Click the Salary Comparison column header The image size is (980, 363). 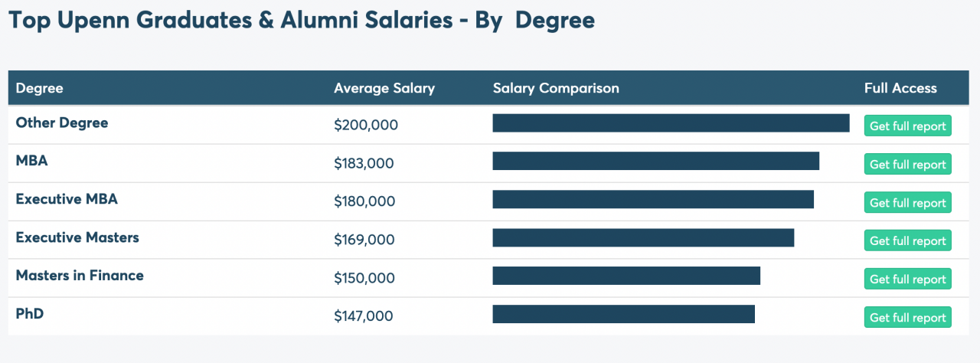[556, 88]
